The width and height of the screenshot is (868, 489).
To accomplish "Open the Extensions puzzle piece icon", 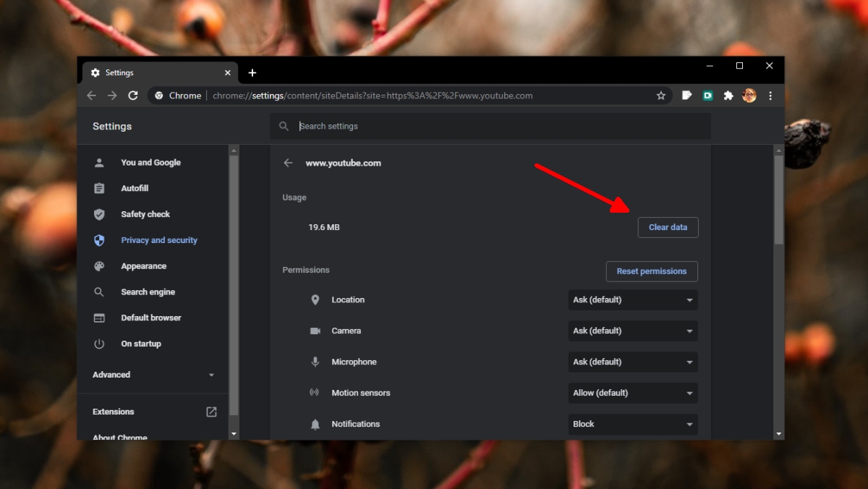I will click(x=728, y=95).
